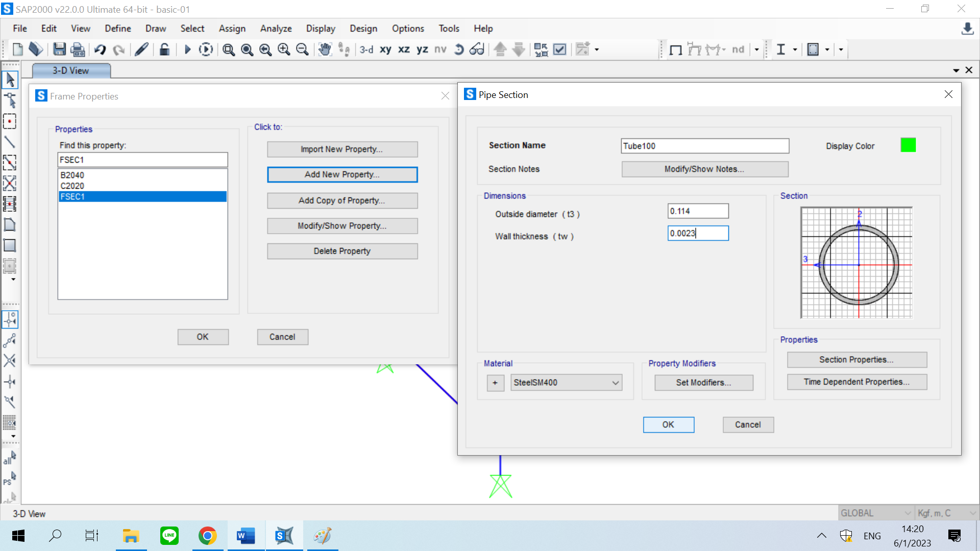This screenshot has width=980, height=551.
Task: Click the Undo arrow icon
Action: point(100,49)
